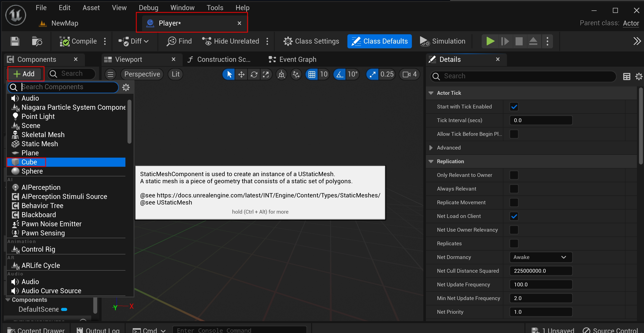Open component list view options gear

pyautogui.click(x=126, y=87)
